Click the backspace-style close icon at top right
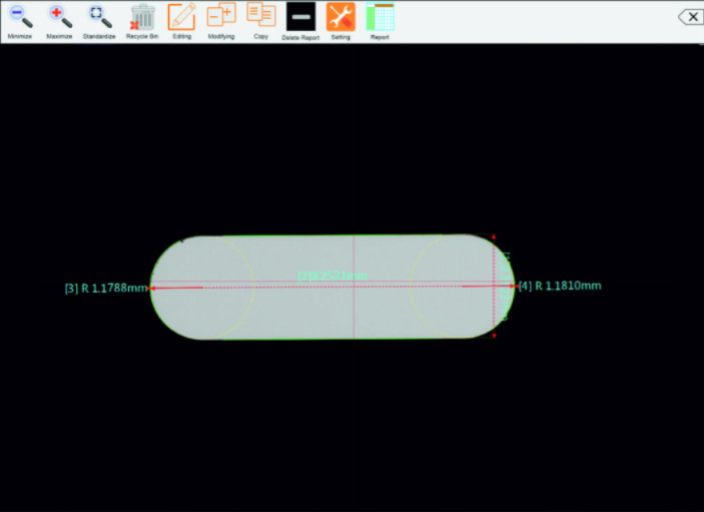 click(x=690, y=17)
